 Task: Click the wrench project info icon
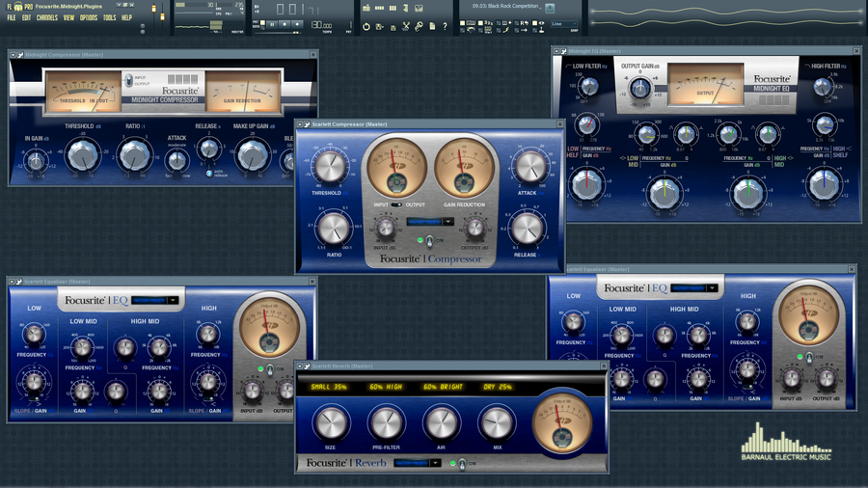419,26
